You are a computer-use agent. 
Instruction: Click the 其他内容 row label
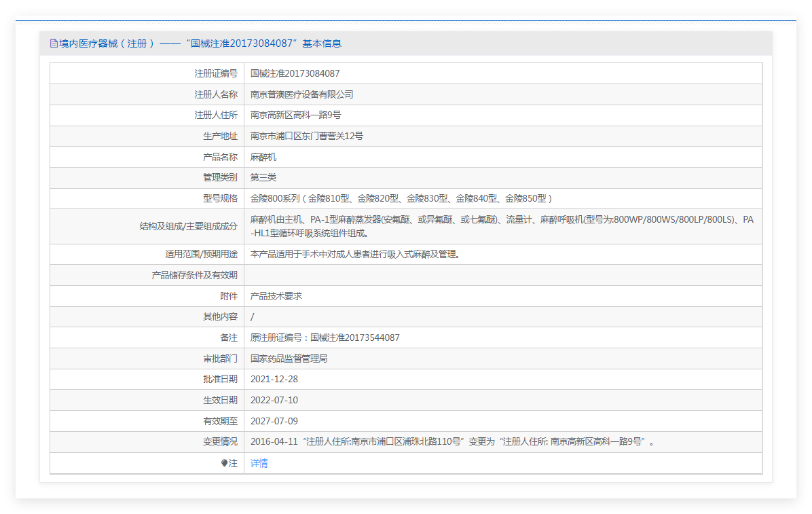pos(220,317)
